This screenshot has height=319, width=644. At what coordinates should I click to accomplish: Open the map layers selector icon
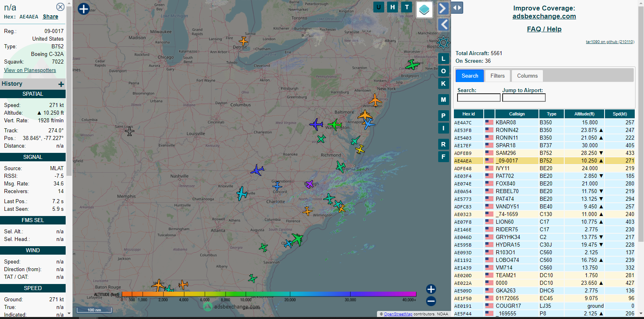point(424,10)
